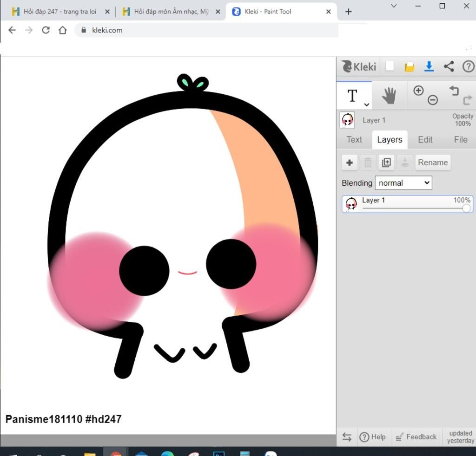
Task: Click the Layer 1 row thumbnail
Action: coord(351,204)
